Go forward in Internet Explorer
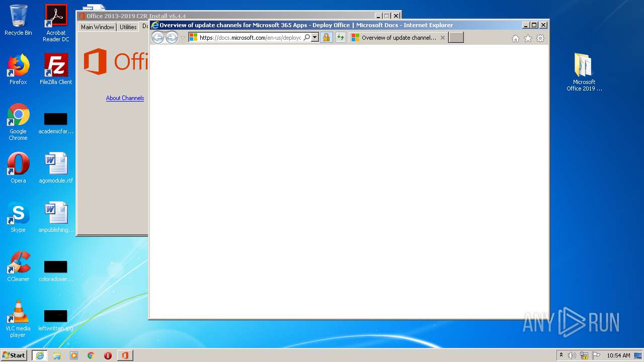The image size is (644, 362). [x=172, y=38]
